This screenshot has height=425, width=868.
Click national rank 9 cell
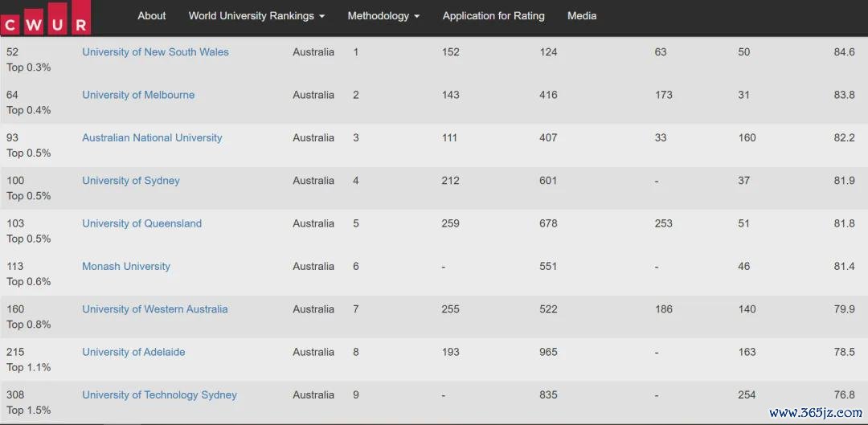pyautogui.click(x=356, y=395)
